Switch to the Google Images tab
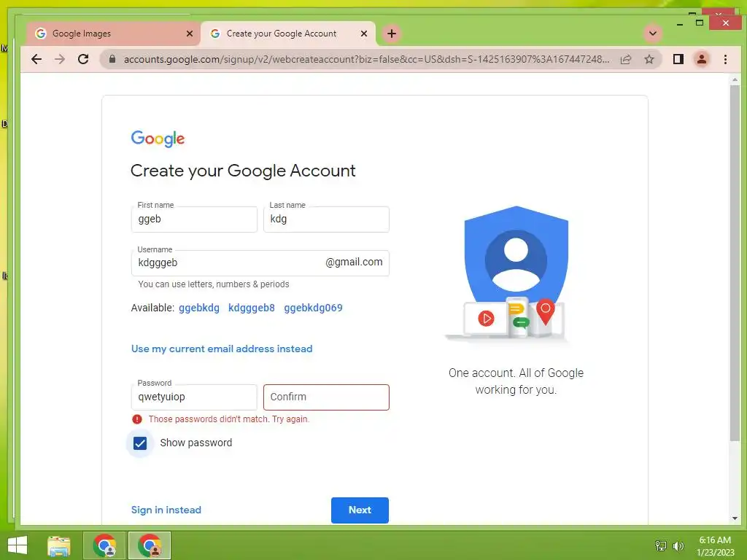The image size is (747, 560). coord(113,34)
